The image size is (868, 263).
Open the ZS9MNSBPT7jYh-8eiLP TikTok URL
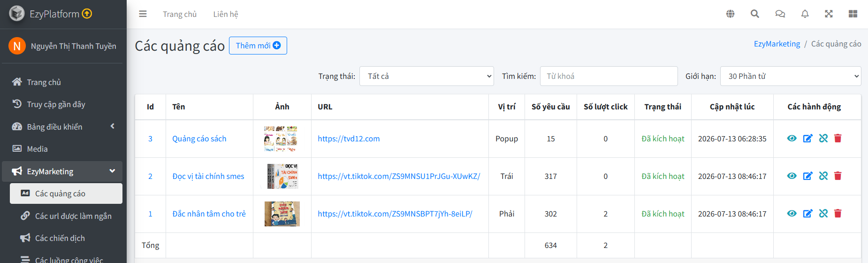pos(395,214)
